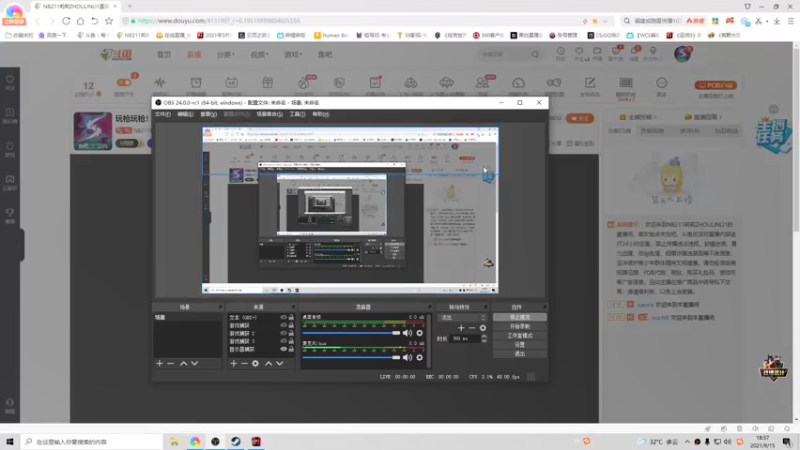This screenshot has height=450, width=800.
Task: Click the orange PC客户端 button on Douyu
Action: (x=715, y=85)
